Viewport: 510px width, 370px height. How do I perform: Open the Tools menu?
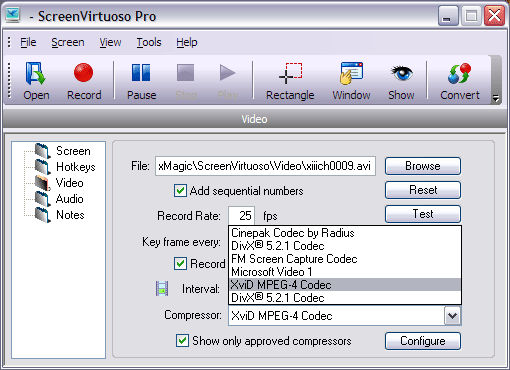tap(149, 42)
